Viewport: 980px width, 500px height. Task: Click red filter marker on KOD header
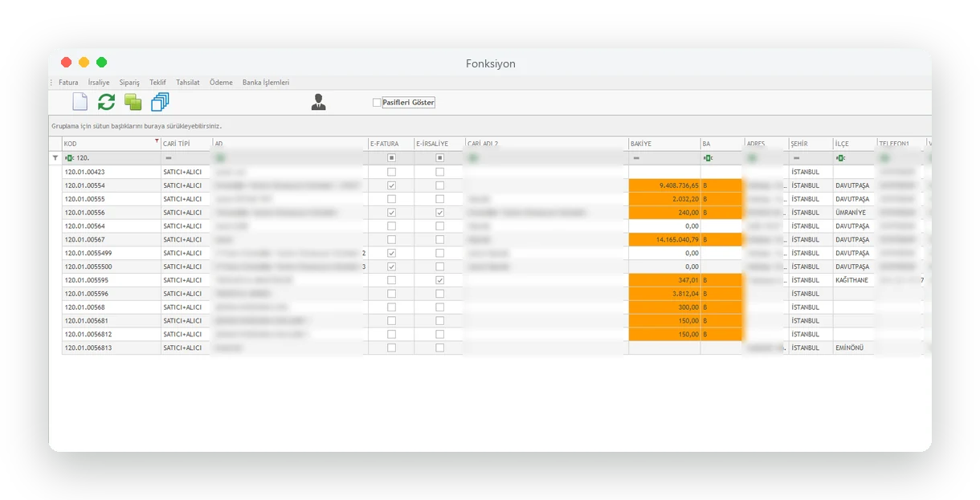[x=157, y=140]
